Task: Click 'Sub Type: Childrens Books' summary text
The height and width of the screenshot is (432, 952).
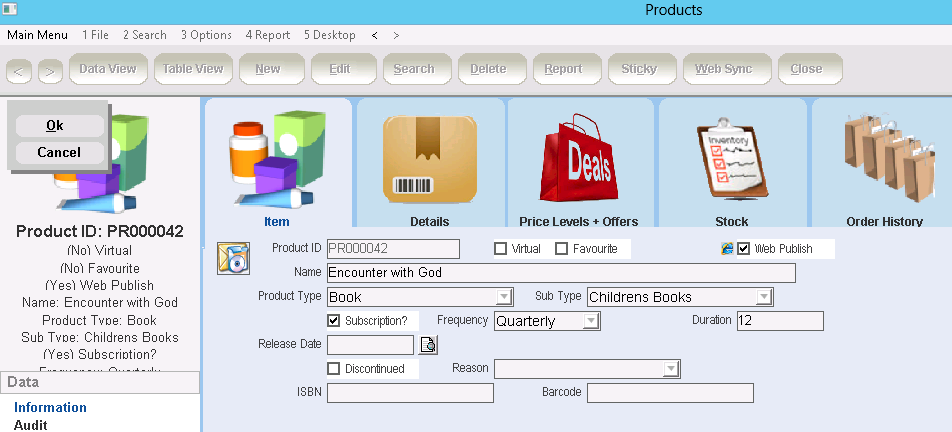Action: (x=100, y=337)
